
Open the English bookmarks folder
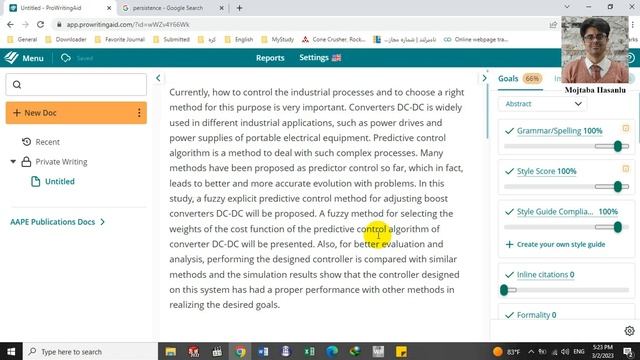point(239,40)
